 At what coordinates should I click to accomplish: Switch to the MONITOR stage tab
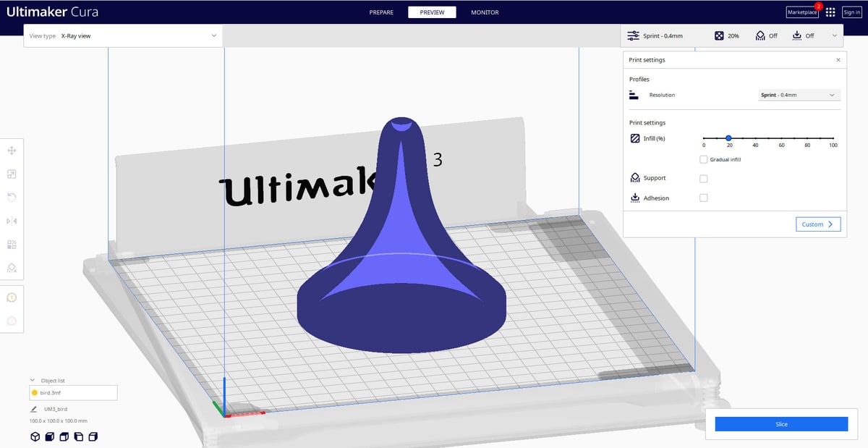(x=485, y=12)
